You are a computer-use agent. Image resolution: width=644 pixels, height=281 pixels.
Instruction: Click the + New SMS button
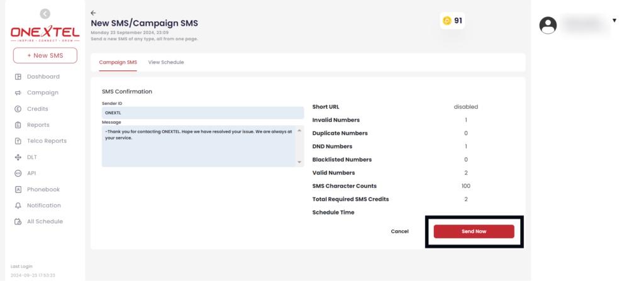(45, 55)
